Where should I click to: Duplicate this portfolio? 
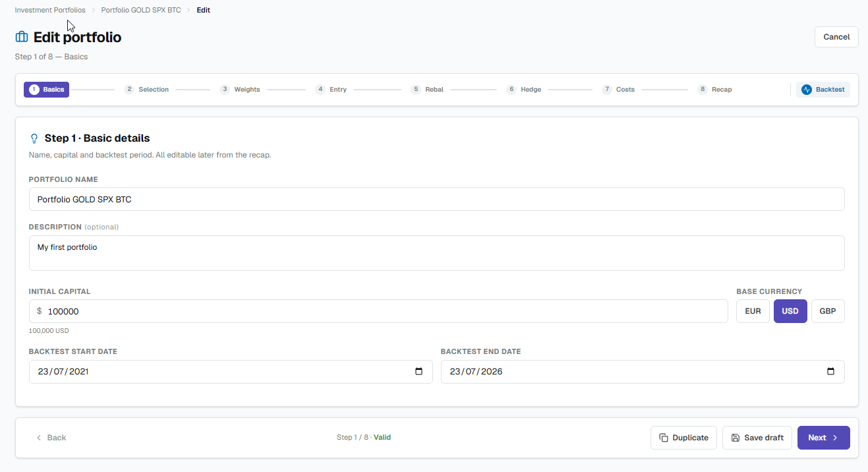click(683, 438)
